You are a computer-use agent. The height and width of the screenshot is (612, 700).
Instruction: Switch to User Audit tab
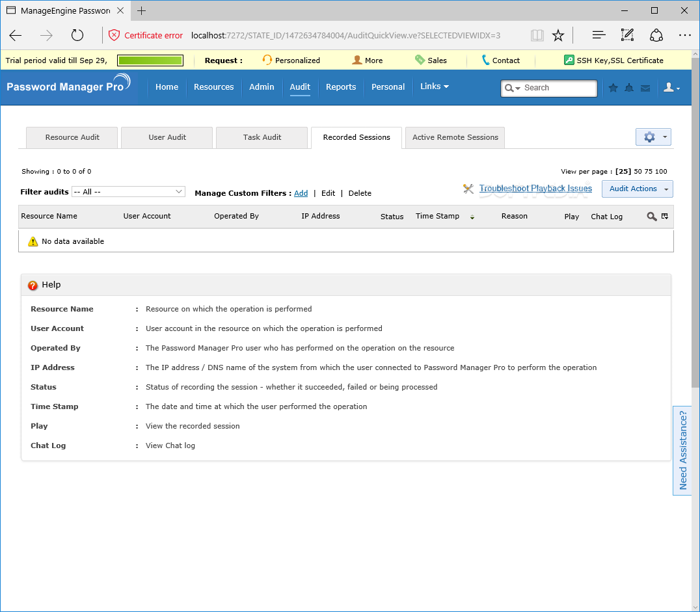pyautogui.click(x=167, y=137)
